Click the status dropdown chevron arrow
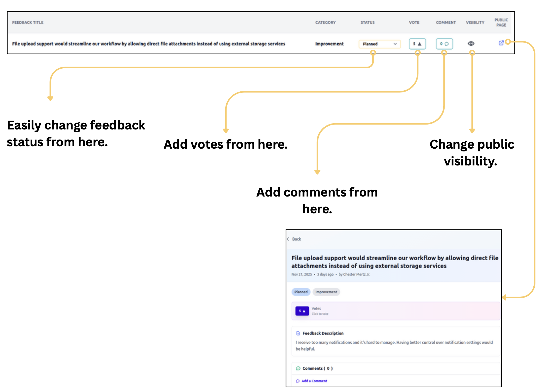Viewport: 551px width, 392px height. click(395, 44)
